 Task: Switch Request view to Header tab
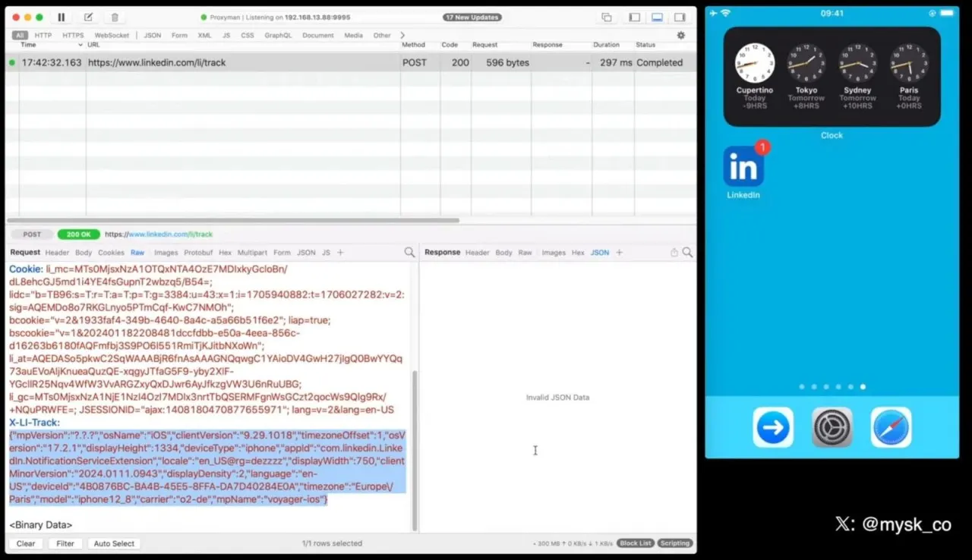pos(57,253)
